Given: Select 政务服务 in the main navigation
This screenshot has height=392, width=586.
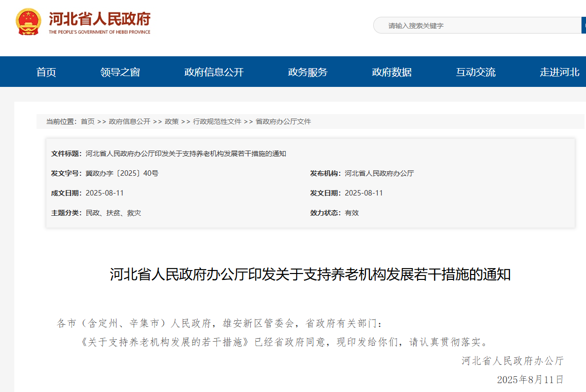Looking at the screenshot, I should pyautogui.click(x=308, y=72).
